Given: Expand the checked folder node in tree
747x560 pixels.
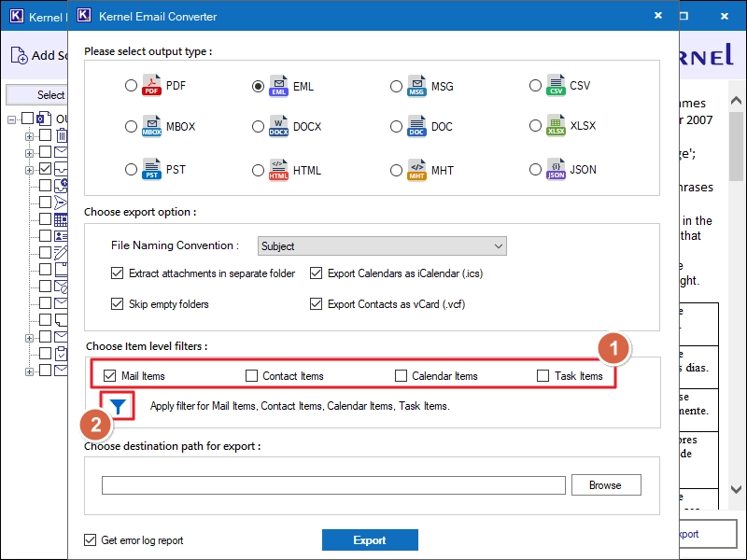Looking at the screenshot, I should [29, 170].
